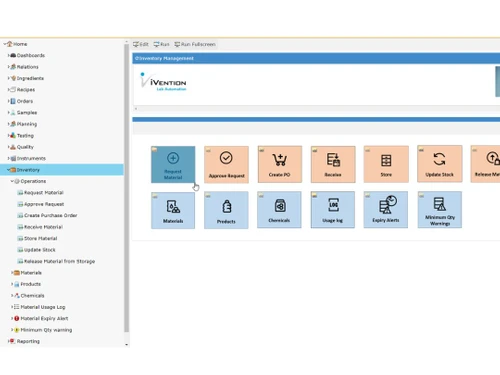Open the Request Material tile
Screen dimensions: 500x375
173,164
